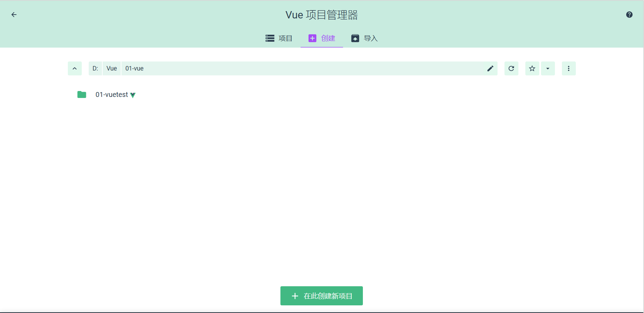
Task: Click the Vue logo next to 01-vuetest
Action: [133, 95]
